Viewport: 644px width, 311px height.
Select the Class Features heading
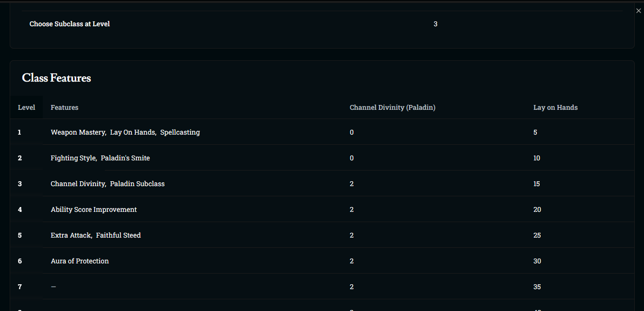coord(56,78)
